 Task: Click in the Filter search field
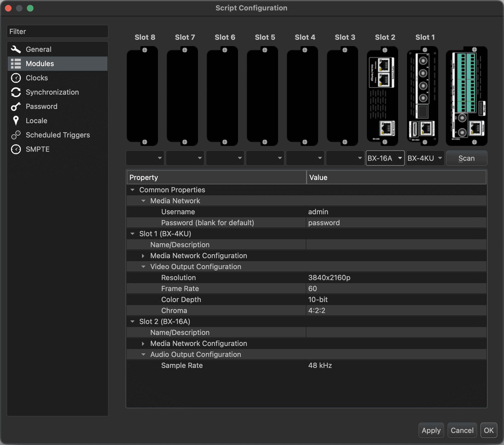pos(58,32)
